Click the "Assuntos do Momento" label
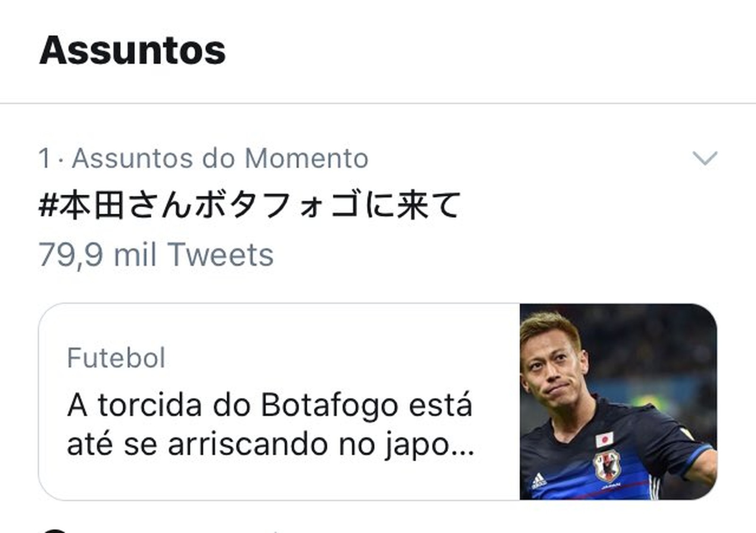 [x=220, y=158]
